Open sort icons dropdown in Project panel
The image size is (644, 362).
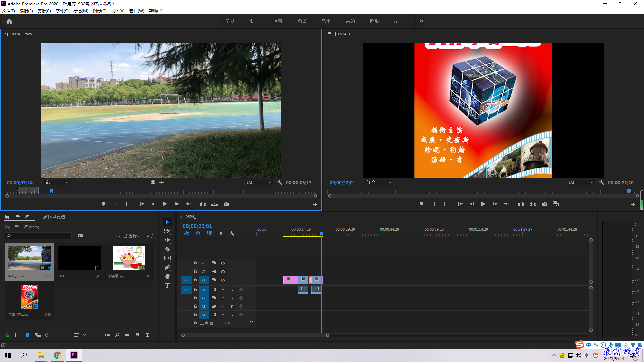79,335
